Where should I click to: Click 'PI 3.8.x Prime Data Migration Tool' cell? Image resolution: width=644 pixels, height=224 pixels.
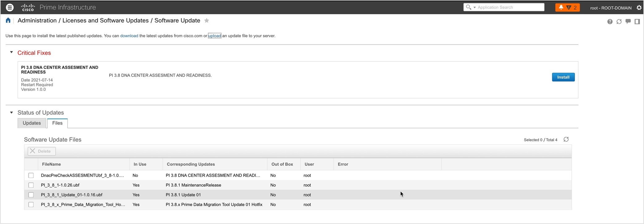pos(214,205)
